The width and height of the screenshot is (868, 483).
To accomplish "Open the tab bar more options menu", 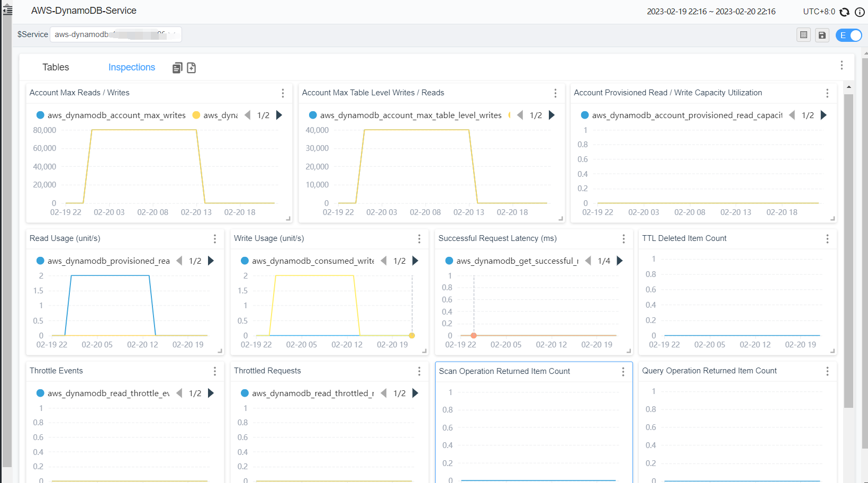I will coord(842,65).
